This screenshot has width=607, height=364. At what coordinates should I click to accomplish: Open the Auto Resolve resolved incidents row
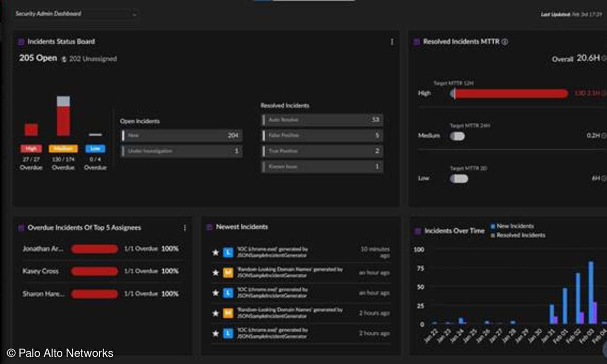tap(322, 120)
